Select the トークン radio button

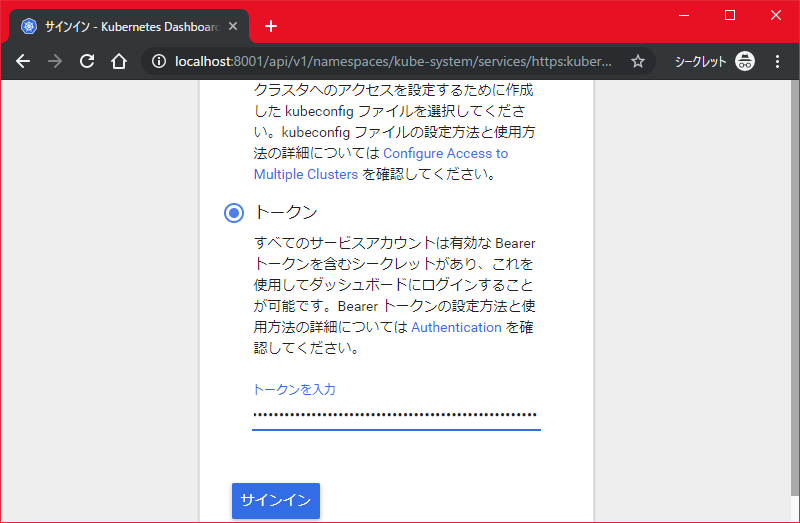point(234,213)
